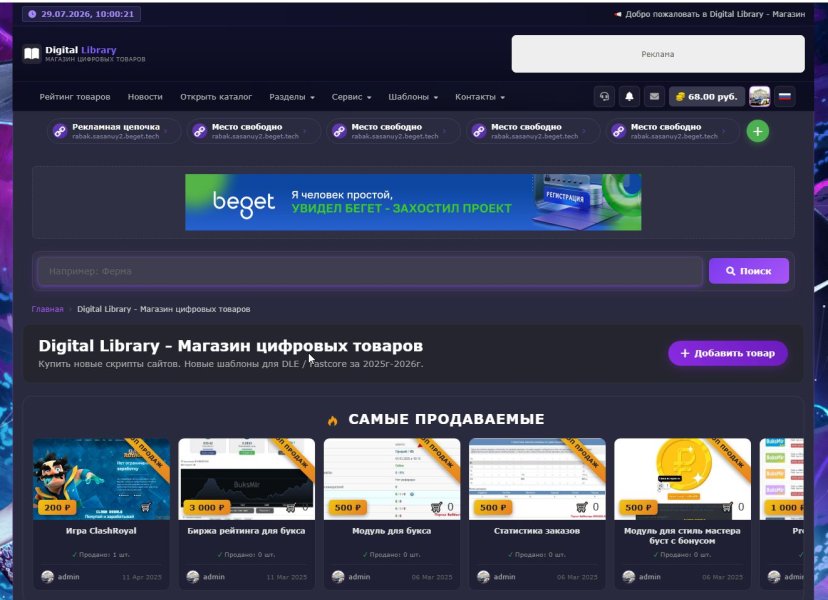
Task: Click admin avatar under Статистика заказов
Action: (483, 577)
